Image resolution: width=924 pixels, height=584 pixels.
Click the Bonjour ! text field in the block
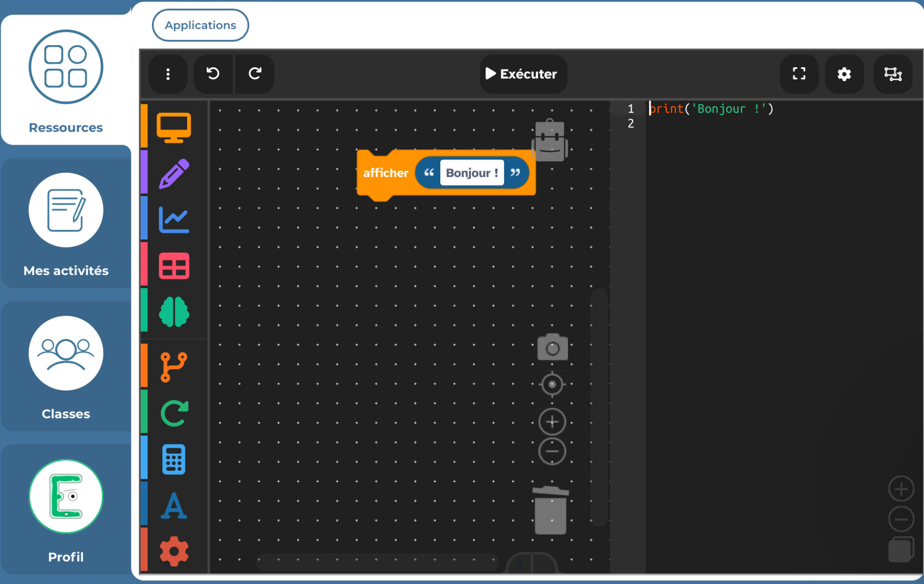tap(471, 173)
